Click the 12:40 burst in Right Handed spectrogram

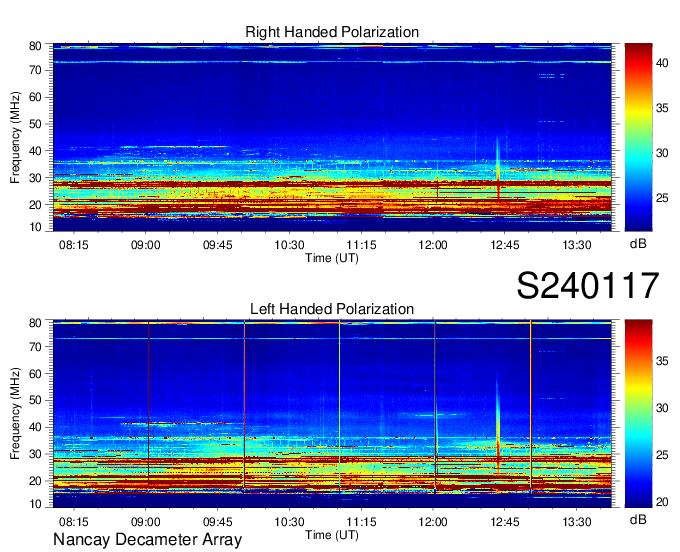click(498, 167)
